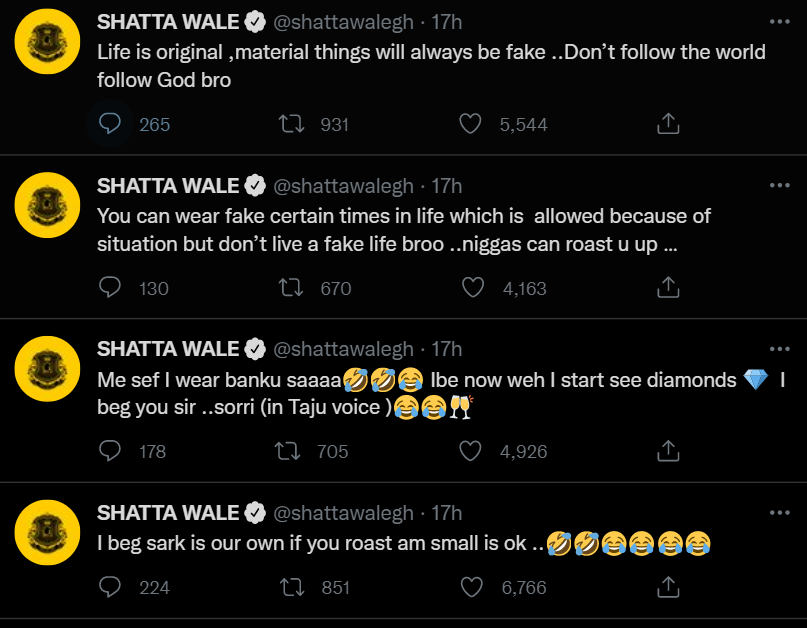Like the tweet with 5,544 likes
Screen dimensions: 807x628
(470, 124)
